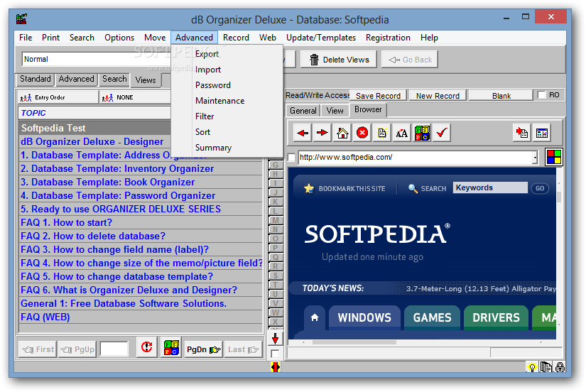Switch to the Standard tab
586x392 pixels.
[x=36, y=79]
